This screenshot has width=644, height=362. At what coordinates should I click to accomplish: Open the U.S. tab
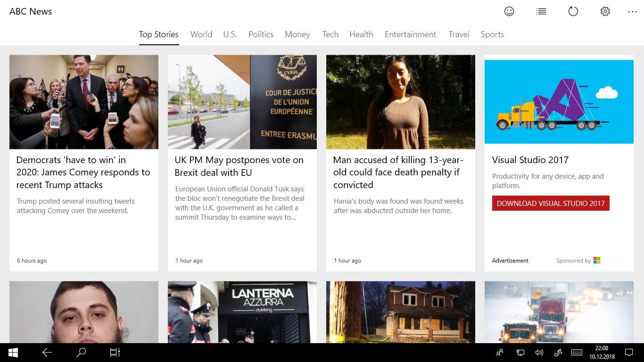(x=230, y=34)
